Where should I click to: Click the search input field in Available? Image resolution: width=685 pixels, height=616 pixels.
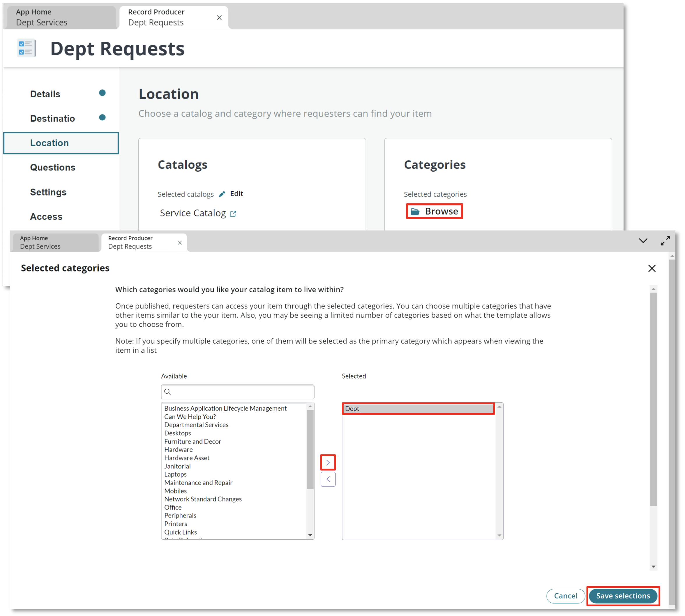[238, 391]
